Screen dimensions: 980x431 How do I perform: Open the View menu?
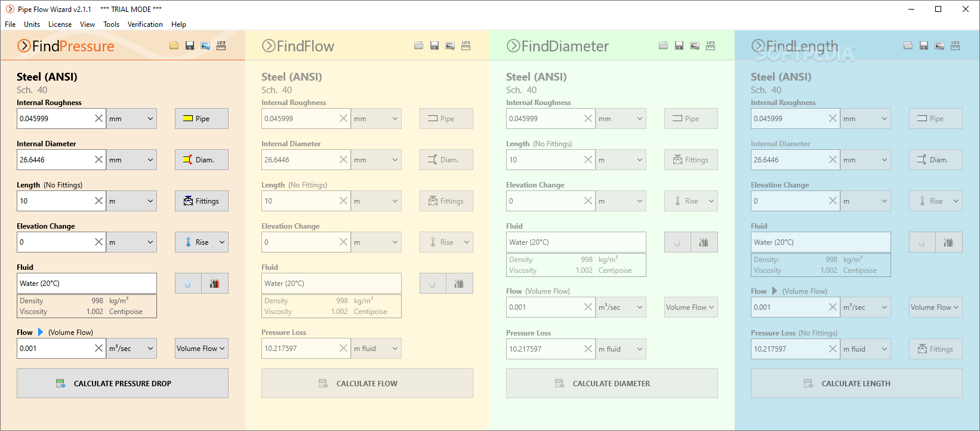tap(87, 24)
